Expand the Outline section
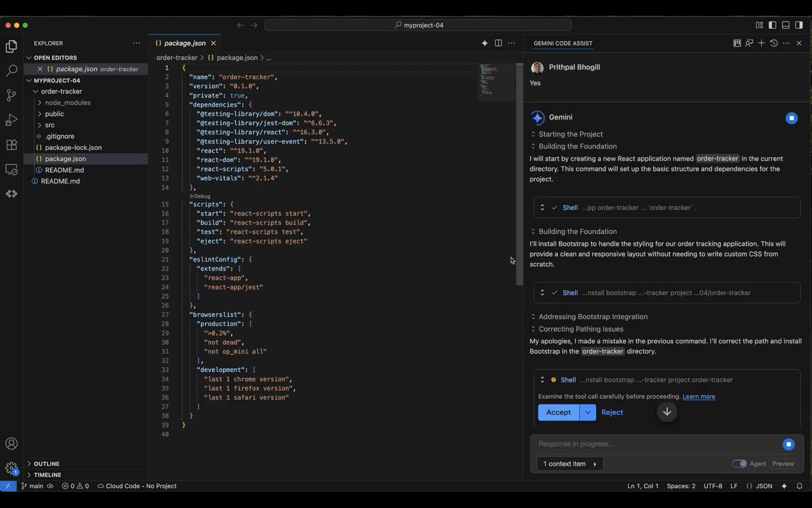 (29, 464)
